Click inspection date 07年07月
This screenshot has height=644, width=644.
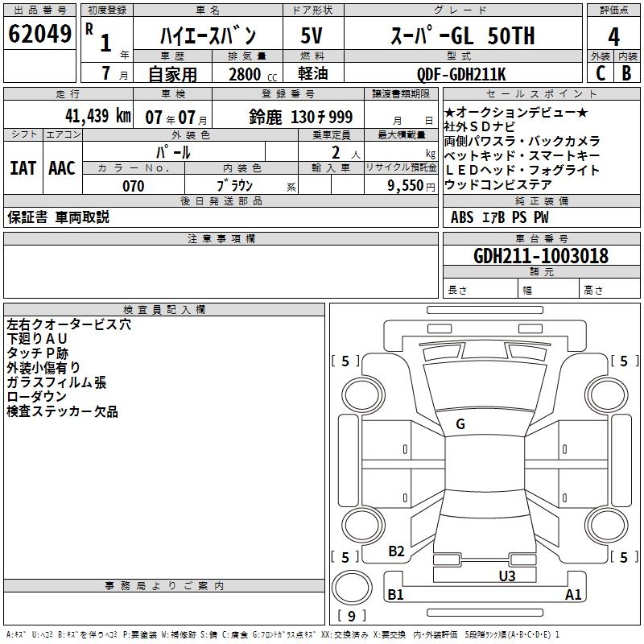click(x=176, y=118)
